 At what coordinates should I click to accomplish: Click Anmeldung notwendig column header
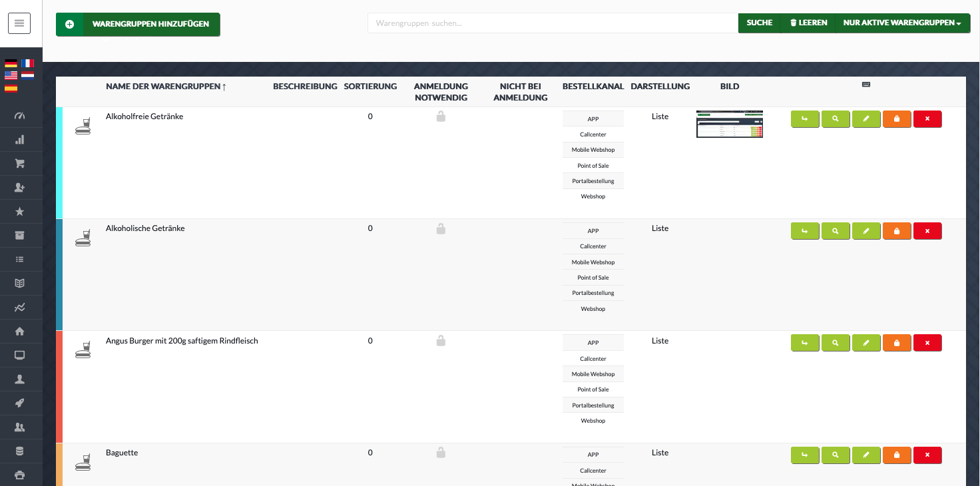[x=441, y=92]
